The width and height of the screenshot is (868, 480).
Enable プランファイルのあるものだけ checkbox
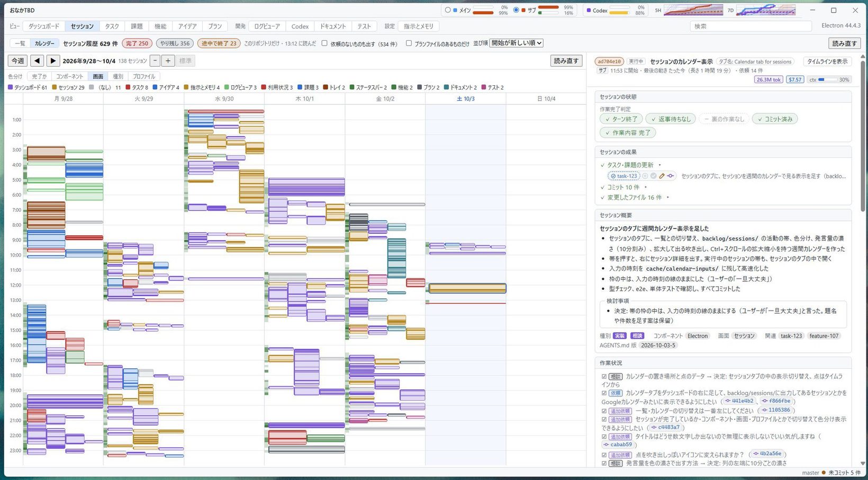point(409,43)
